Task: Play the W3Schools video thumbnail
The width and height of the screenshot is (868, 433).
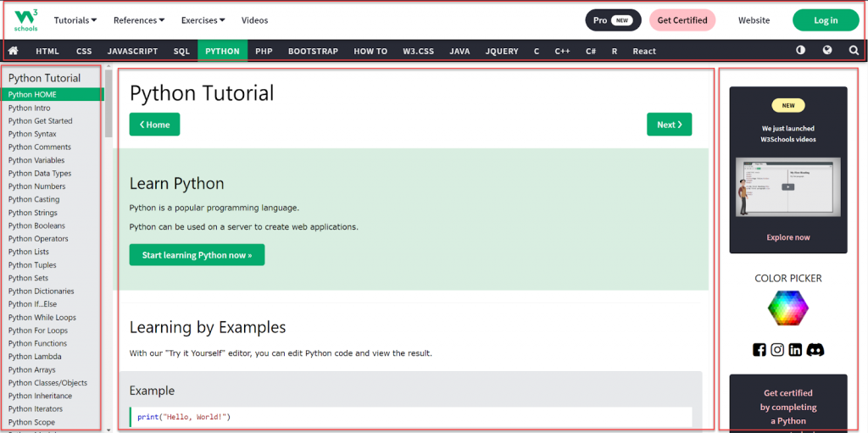Action: coord(788,186)
